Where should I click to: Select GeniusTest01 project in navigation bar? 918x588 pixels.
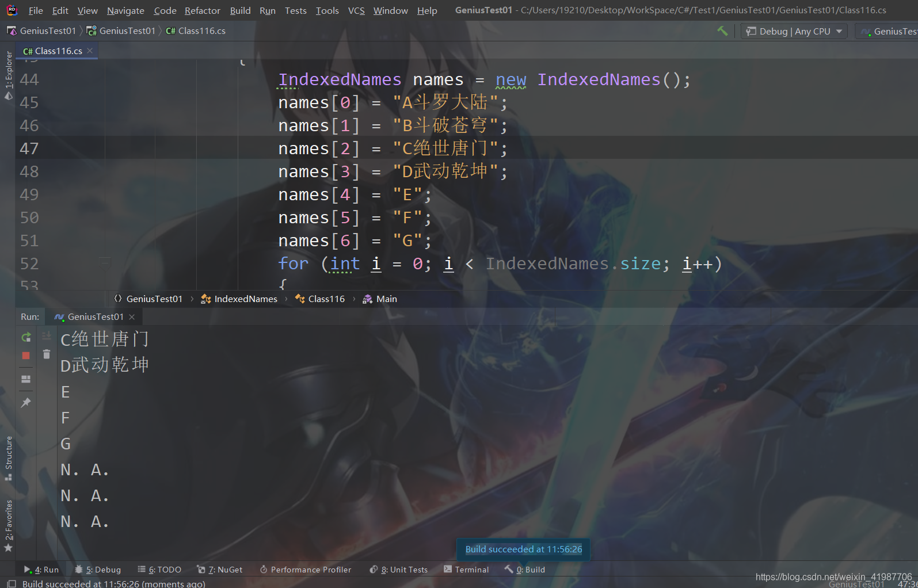coord(121,30)
